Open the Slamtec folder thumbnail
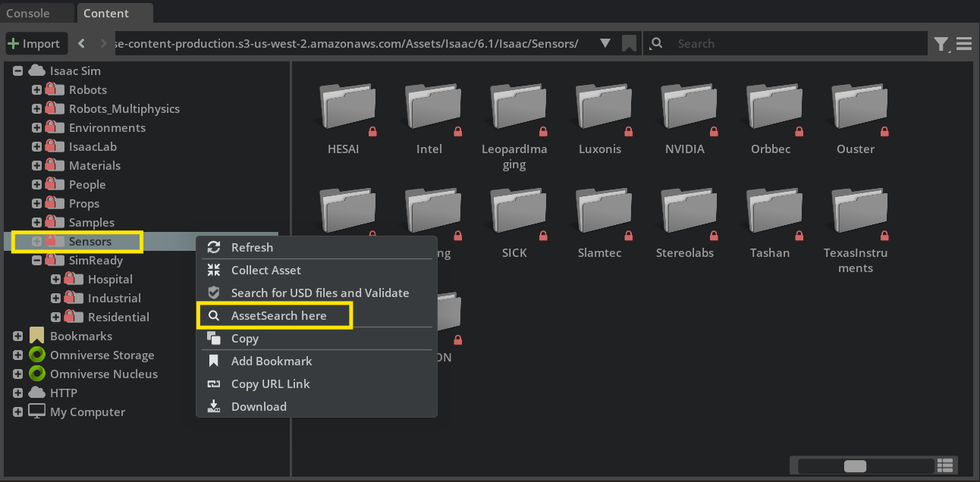Viewport: 980px width, 482px height. click(604, 212)
